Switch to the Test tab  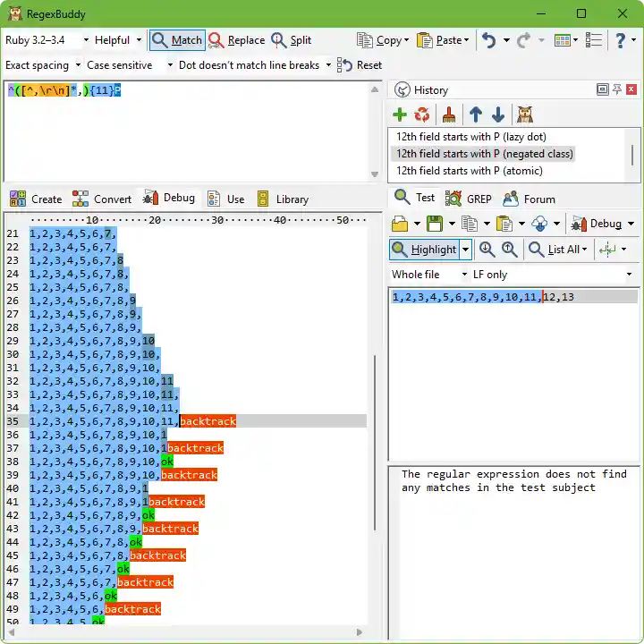(414, 198)
